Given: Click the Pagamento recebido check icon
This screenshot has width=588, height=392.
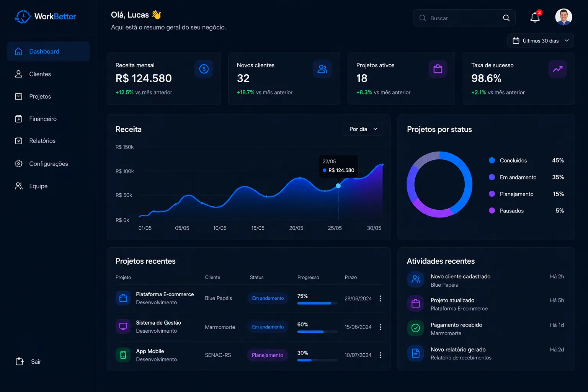Looking at the screenshot, I should (x=416, y=328).
